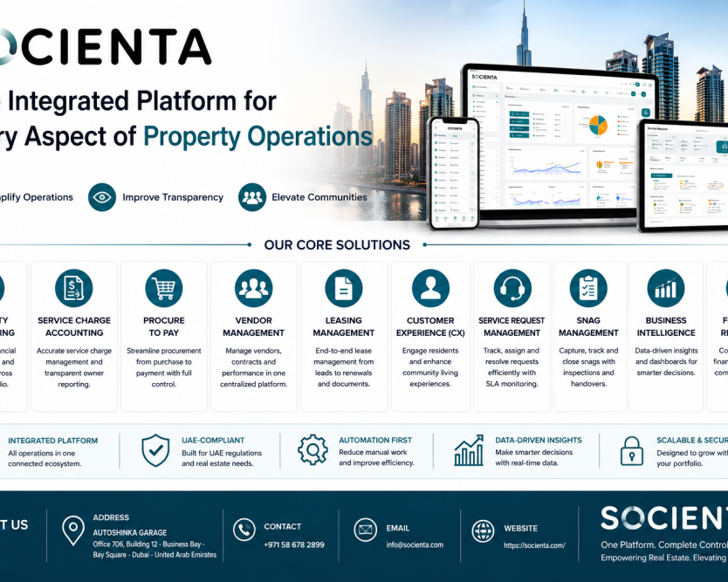Click the email envelope icon
Viewport: 728px width, 582px height.
point(366,530)
